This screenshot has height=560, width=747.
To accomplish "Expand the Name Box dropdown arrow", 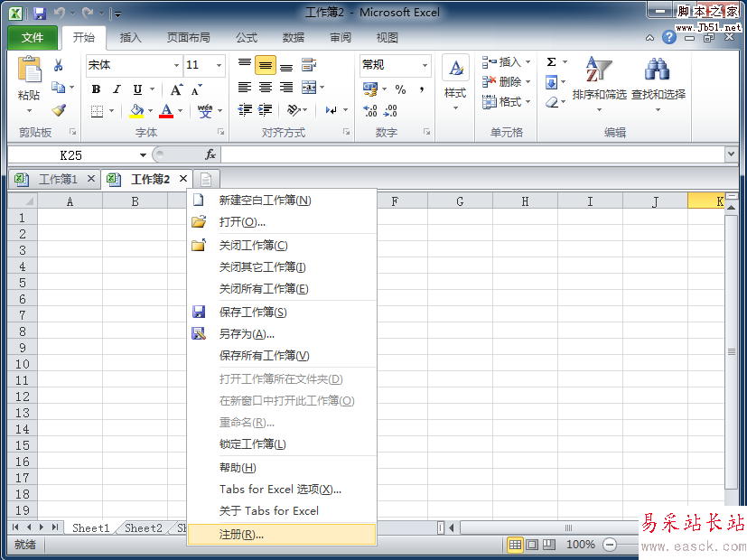I will (x=143, y=155).
